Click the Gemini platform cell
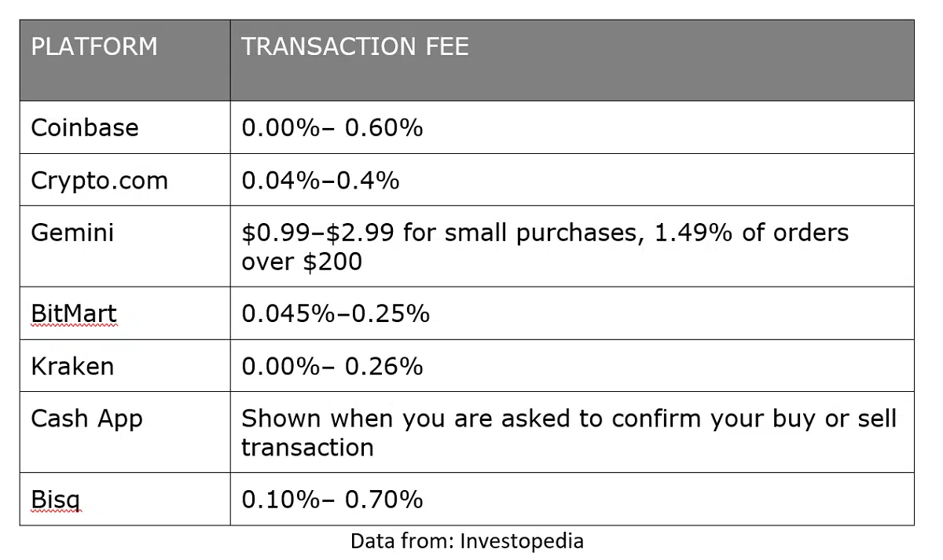The height and width of the screenshot is (560, 943). click(x=72, y=232)
